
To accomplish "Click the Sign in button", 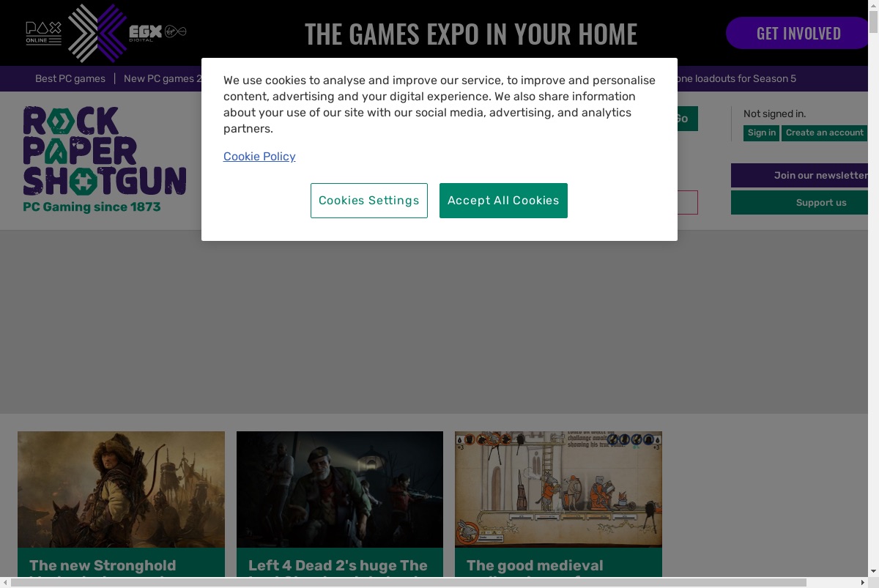I will click(762, 133).
